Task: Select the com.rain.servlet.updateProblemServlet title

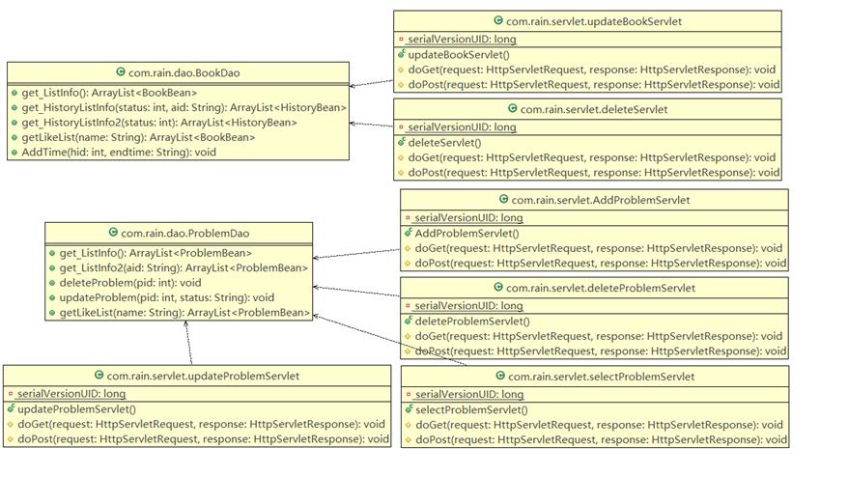Action: pyautogui.click(x=203, y=376)
